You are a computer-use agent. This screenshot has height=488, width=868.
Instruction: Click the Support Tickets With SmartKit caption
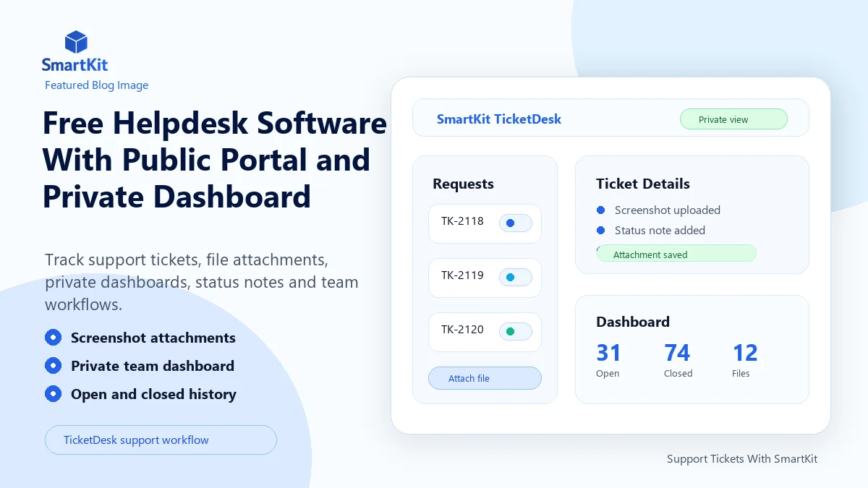point(742,459)
